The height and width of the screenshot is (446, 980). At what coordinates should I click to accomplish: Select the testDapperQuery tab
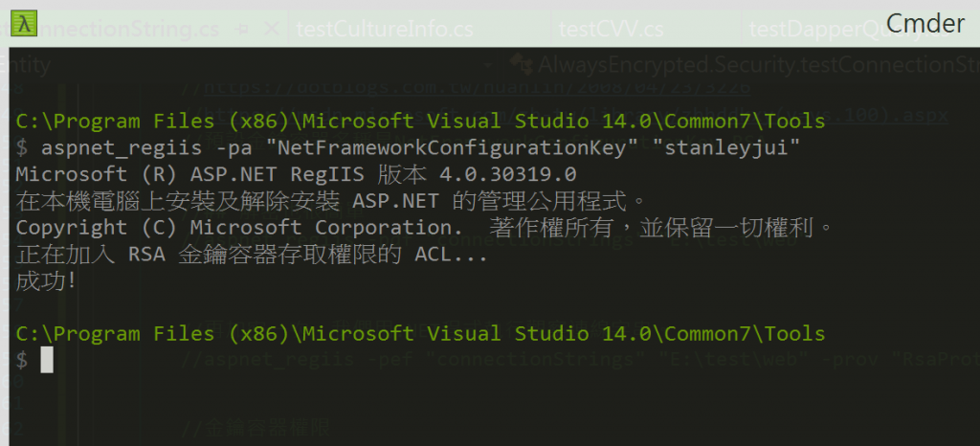(x=849, y=29)
